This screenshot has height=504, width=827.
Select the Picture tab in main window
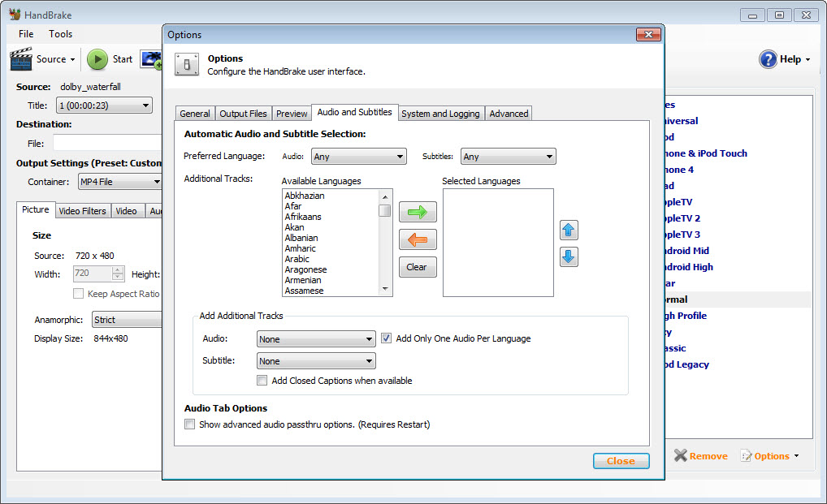[35, 209]
